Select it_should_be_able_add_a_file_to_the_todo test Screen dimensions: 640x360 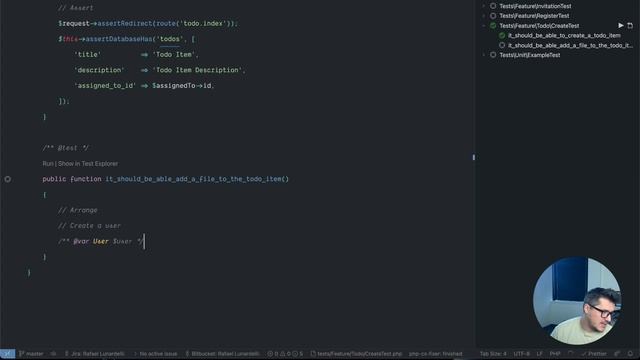tap(570, 45)
